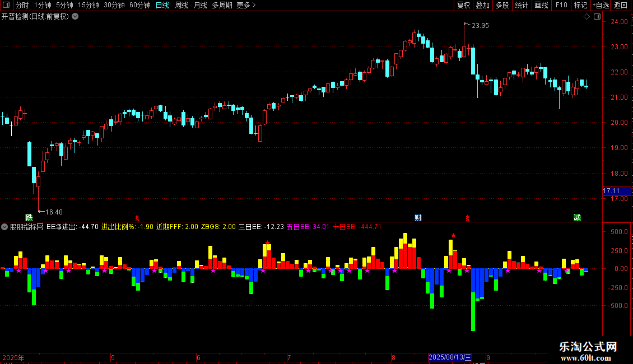Select the 60分钟 period tab
Image resolution: width=633 pixels, height=364 pixels.
point(139,5)
